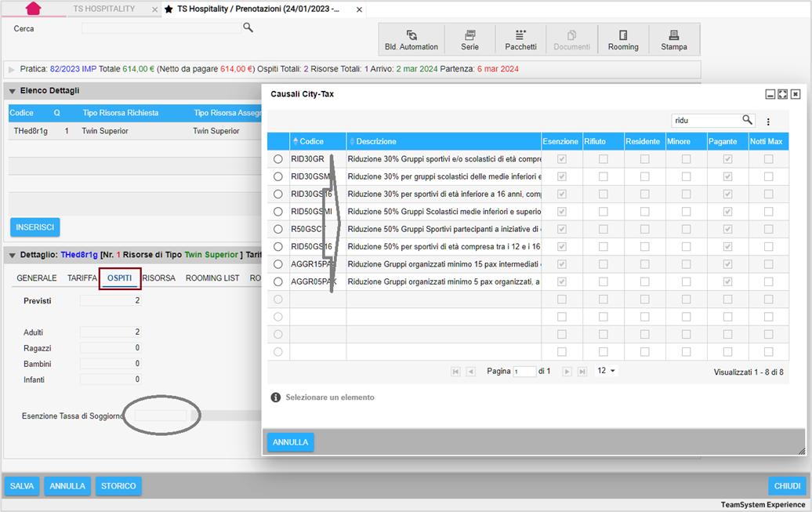The image size is (812, 512).
Task: Toggle Residente checkbox in R50GSC row
Action: [x=645, y=229]
